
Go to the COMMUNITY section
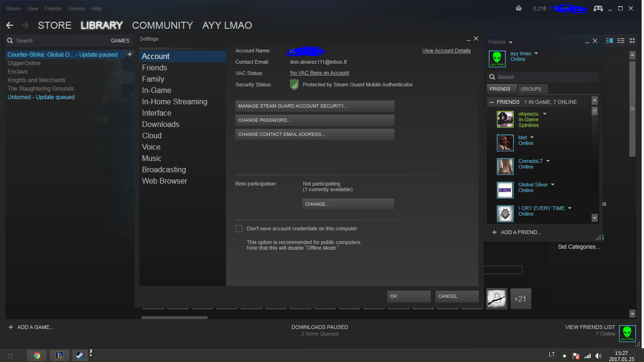tap(162, 25)
